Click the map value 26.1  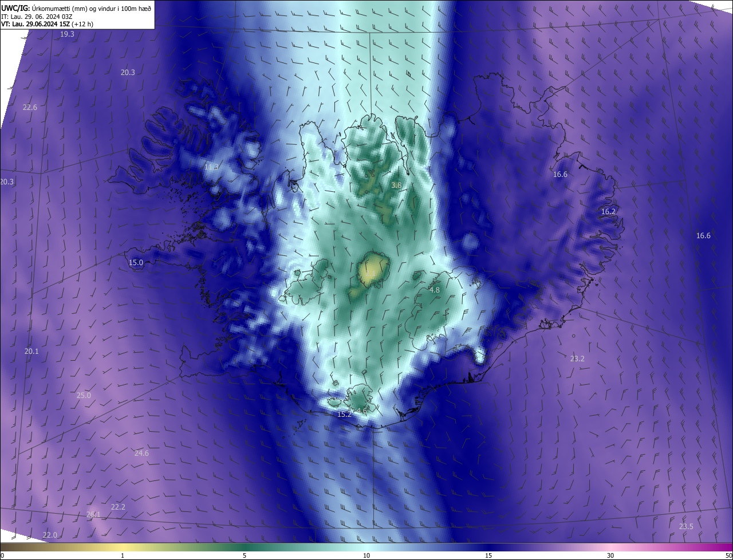tap(93, 515)
